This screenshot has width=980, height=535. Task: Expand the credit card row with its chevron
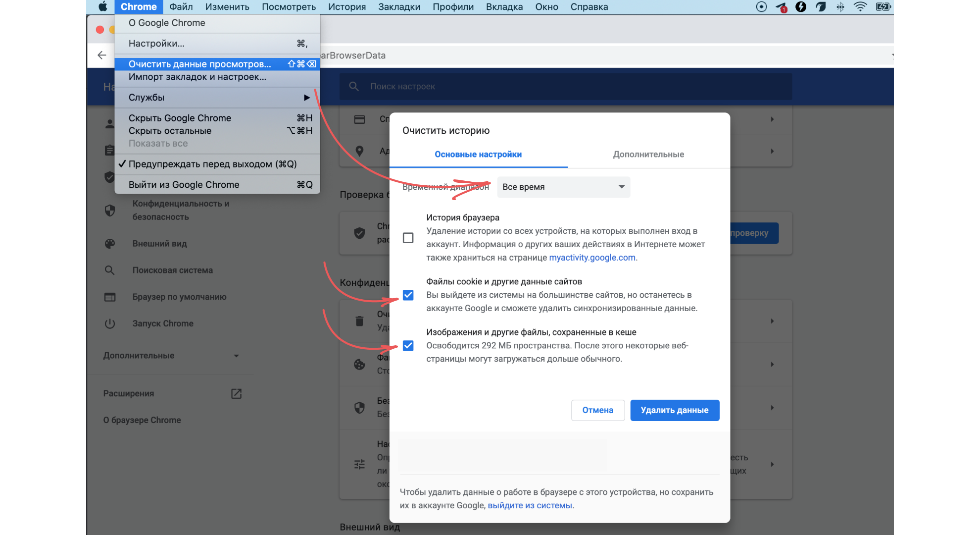click(772, 119)
